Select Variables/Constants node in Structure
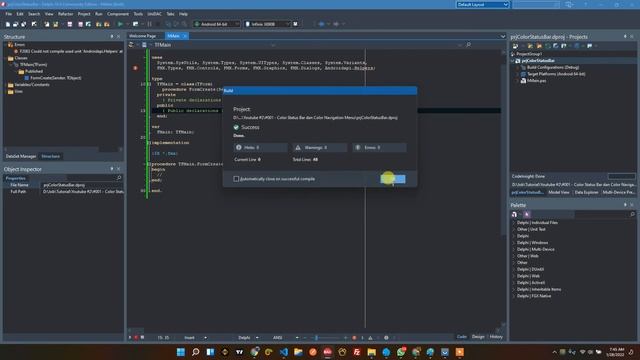The width and height of the screenshot is (640, 360). [x=32, y=84]
